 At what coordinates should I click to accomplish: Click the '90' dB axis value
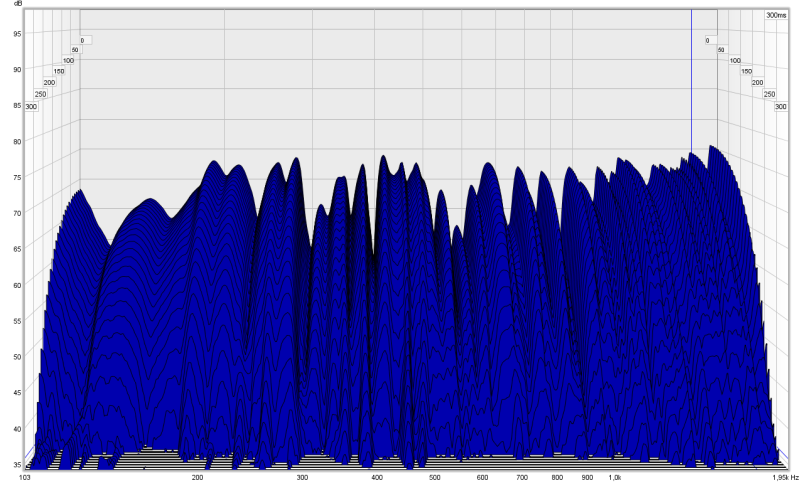click(x=17, y=69)
